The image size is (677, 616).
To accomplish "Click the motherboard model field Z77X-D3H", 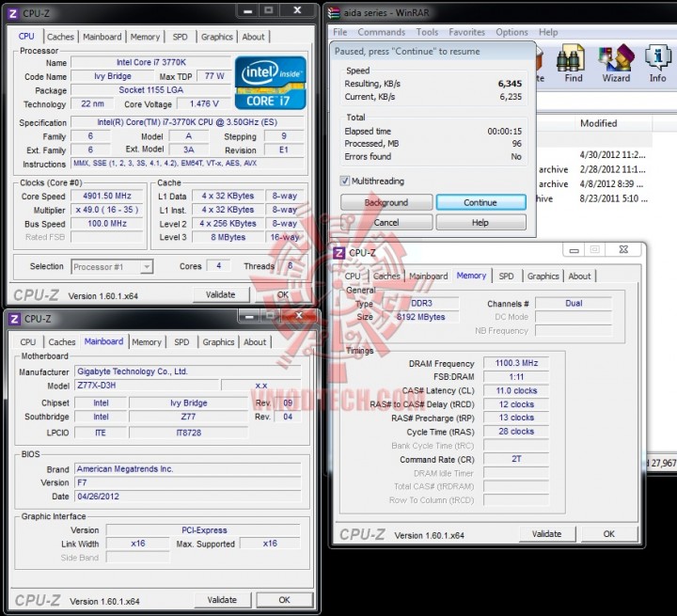I will point(148,386).
